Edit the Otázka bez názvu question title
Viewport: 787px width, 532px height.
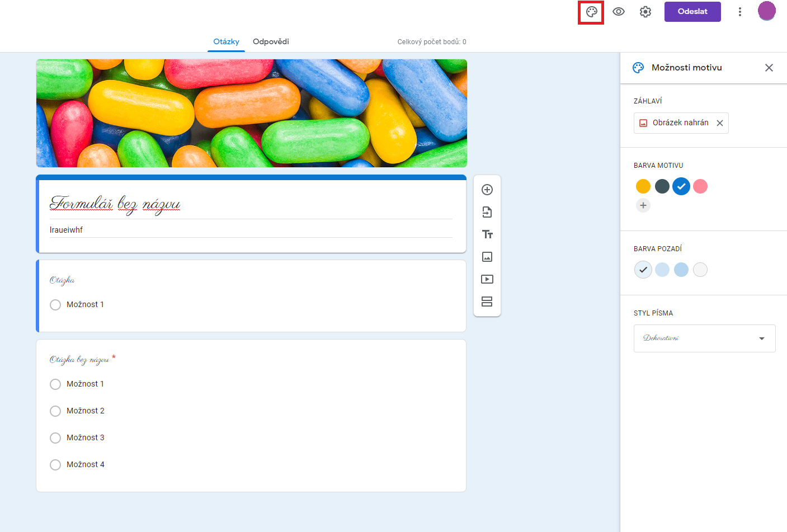pyautogui.click(x=79, y=360)
